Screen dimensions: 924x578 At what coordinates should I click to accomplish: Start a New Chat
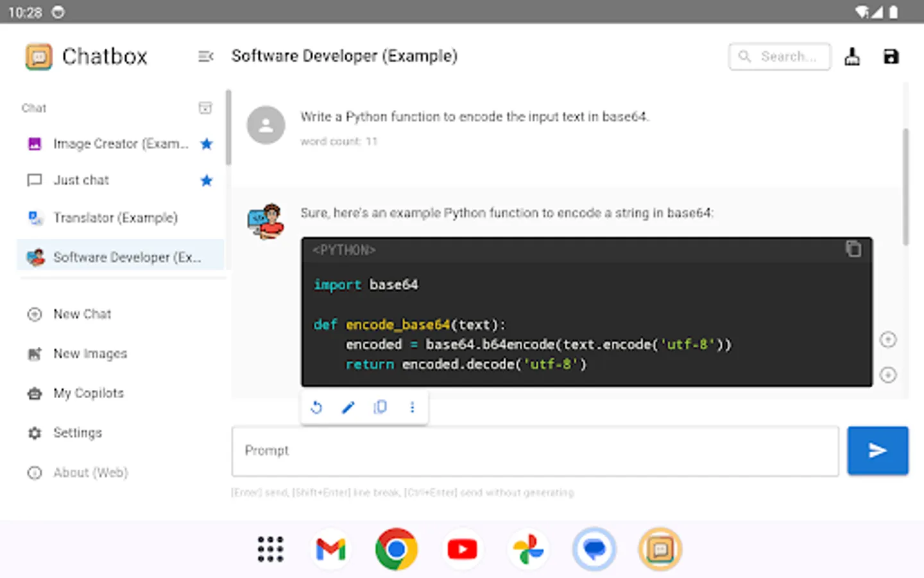point(82,314)
